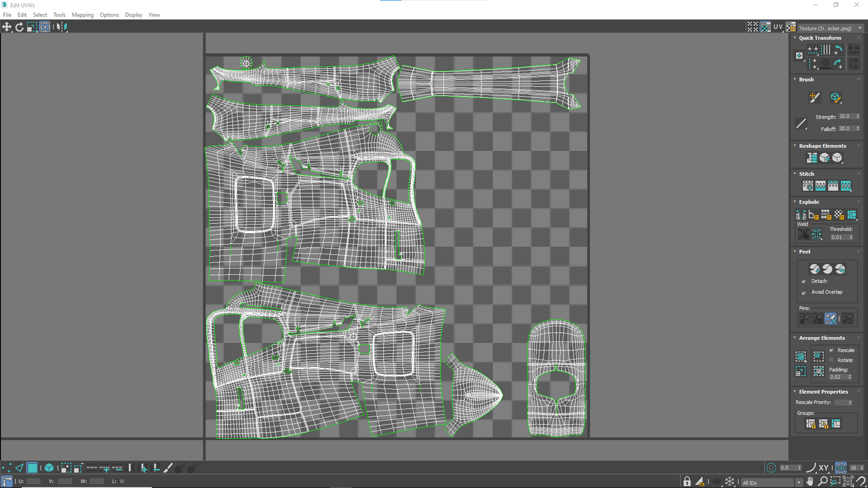868x488 pixels.
Task: Click the Align Horizontally icon in Quick Transform
Action: [x=813, y=50]
